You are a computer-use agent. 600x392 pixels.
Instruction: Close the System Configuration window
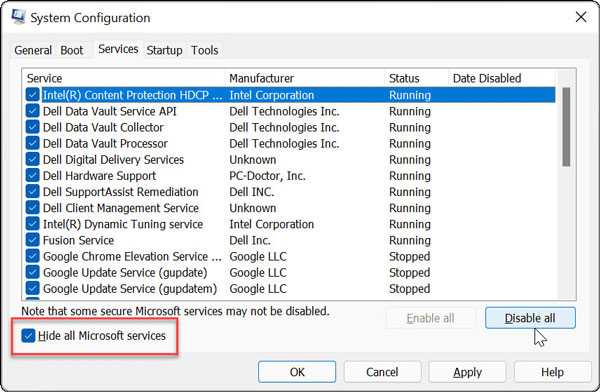(x=581, y=17)
